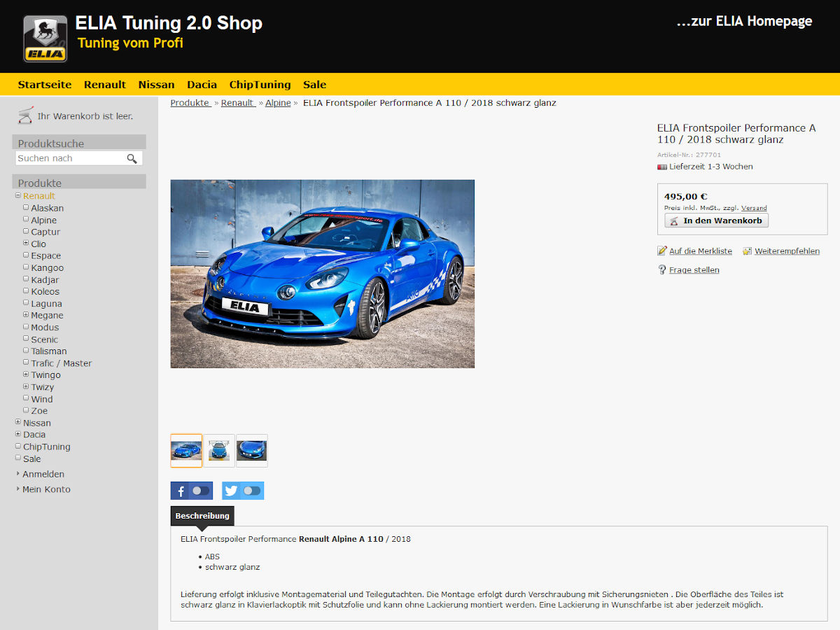Expand the Nissan category in sidebar
The width and height of the screenshot is (840, 630).
pos(18,422)
